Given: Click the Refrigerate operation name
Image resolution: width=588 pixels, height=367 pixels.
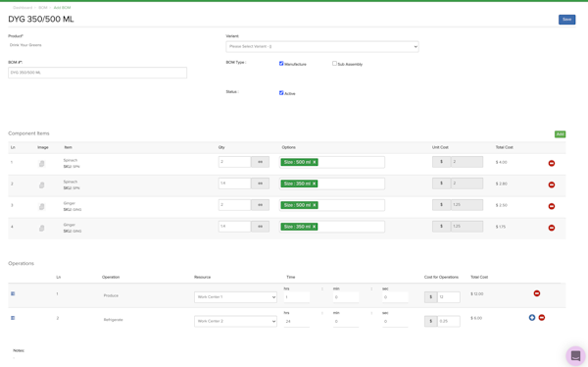Looking at the screenshot, I should coord(114,320).
